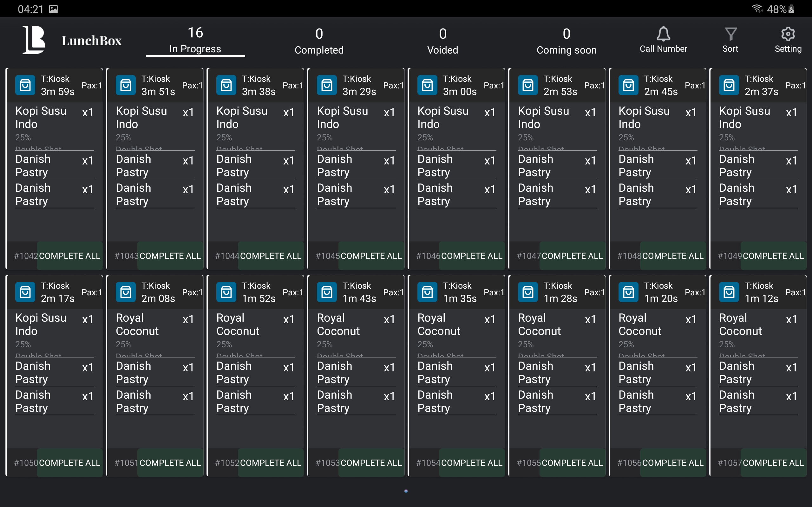The image size is (812, 507).
Task: Select Kopi Susu Indo item in order #1046
Action: click(443, 117)
